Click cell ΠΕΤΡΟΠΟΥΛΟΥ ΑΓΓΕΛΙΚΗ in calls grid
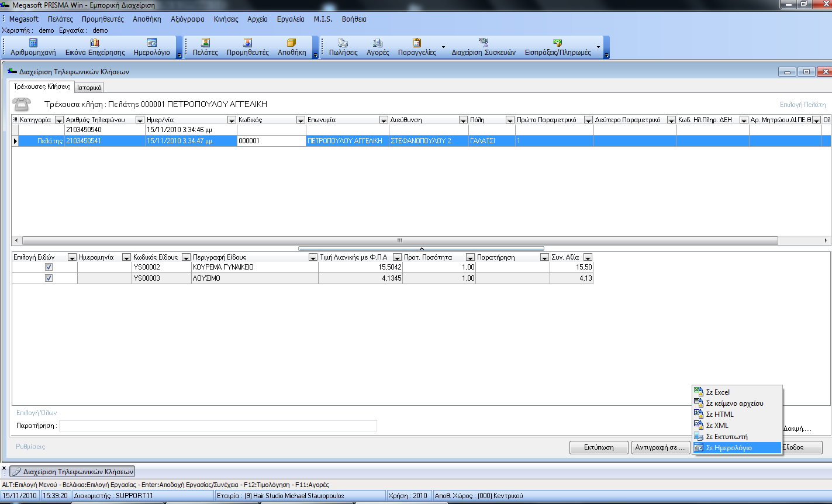 point(347,141)
